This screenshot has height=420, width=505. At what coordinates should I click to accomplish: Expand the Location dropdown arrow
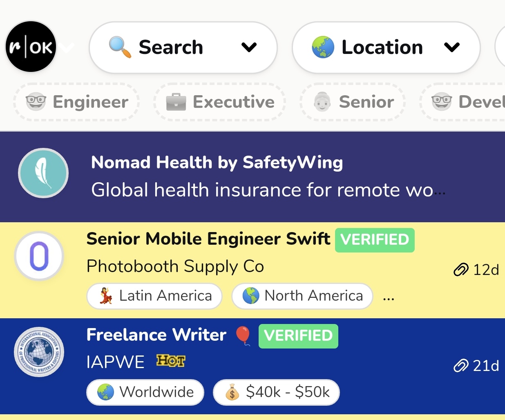coord(452,47)
